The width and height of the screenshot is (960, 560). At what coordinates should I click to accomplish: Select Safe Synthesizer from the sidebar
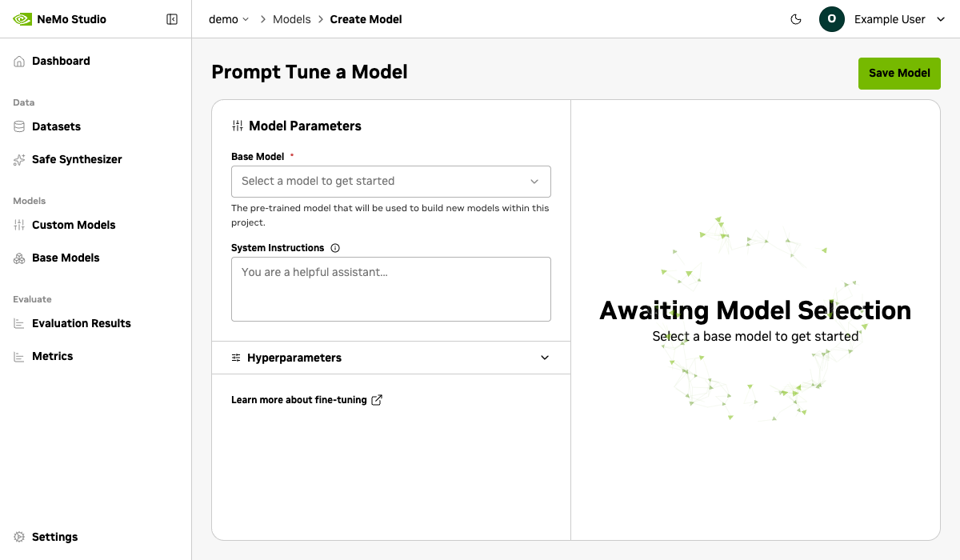point(77,159)
